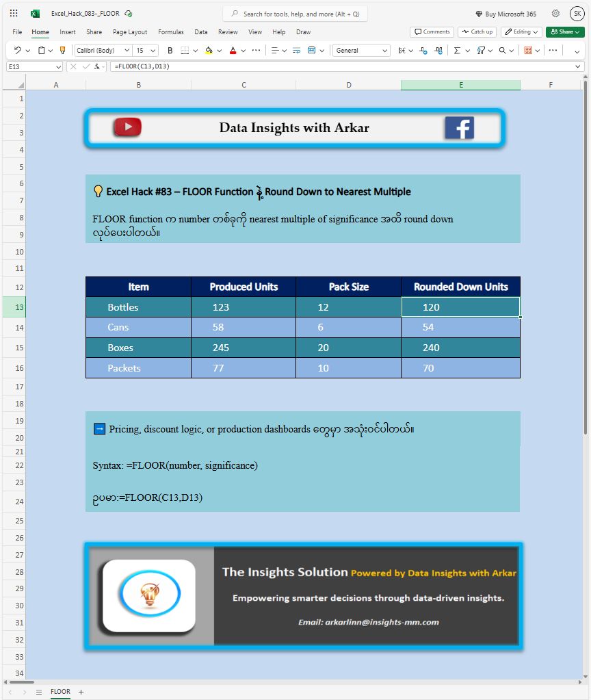Click the YouTube logo in banner

tap(128, 127)
